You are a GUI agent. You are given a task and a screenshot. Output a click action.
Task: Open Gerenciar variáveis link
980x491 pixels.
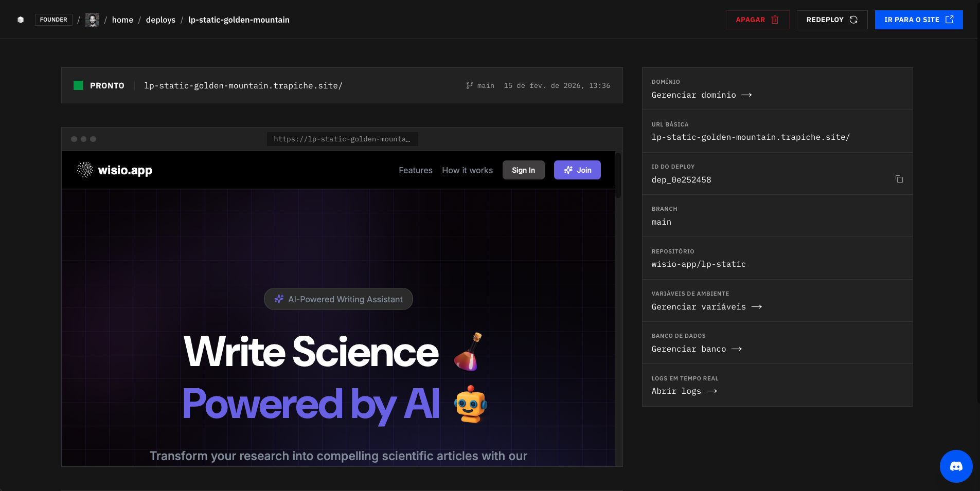pos(706,307)
